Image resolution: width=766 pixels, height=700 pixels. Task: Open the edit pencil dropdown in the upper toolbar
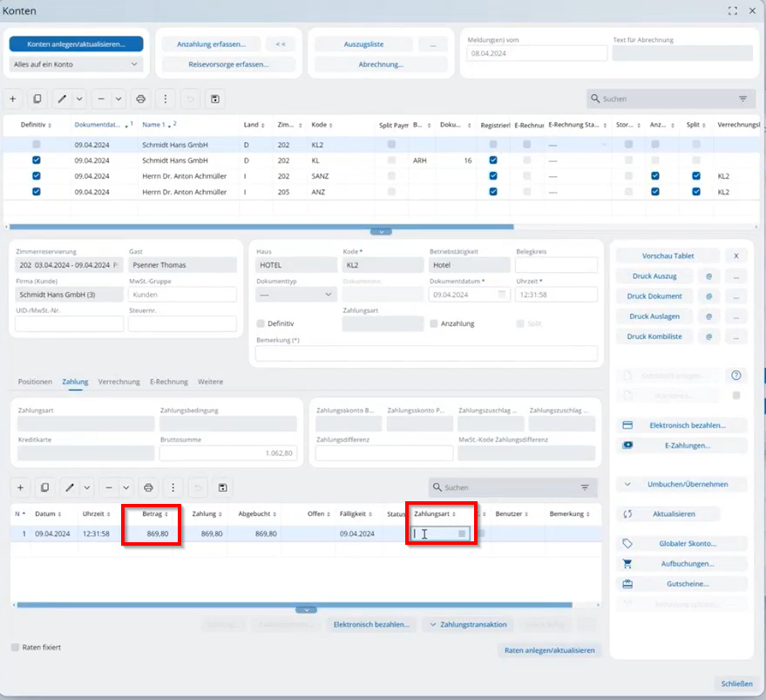click(79, 99)
